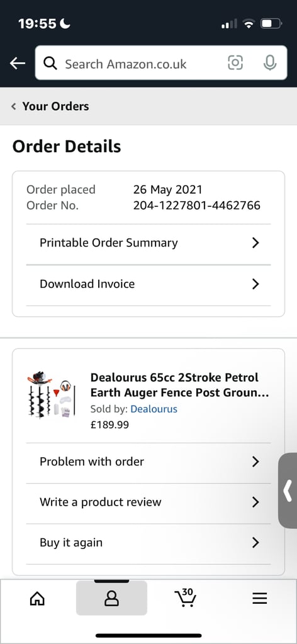
Task: Tap the earth auger product thumbnail
Action: [52, 395]
